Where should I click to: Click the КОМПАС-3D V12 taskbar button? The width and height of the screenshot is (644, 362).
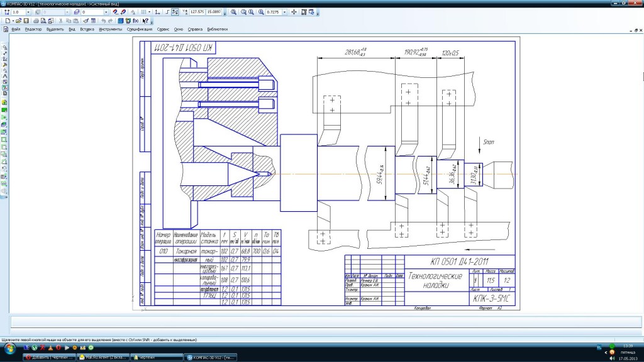coord(211,358)
